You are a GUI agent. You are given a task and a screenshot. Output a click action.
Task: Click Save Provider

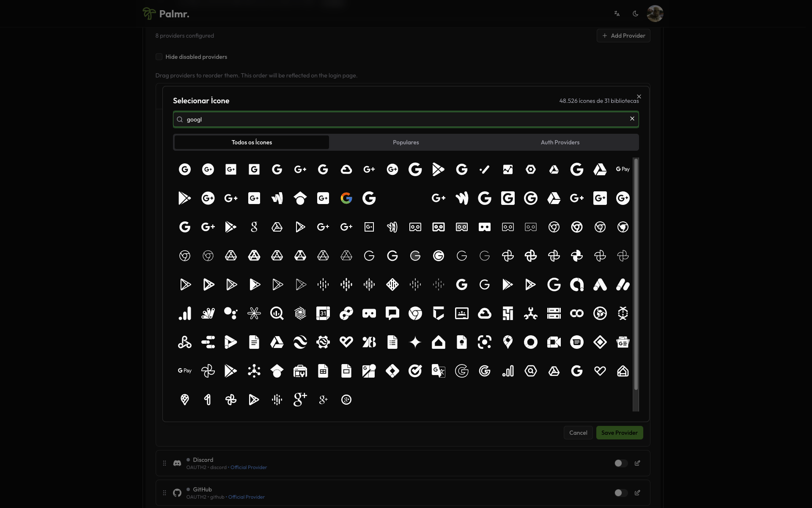(619, 433)
